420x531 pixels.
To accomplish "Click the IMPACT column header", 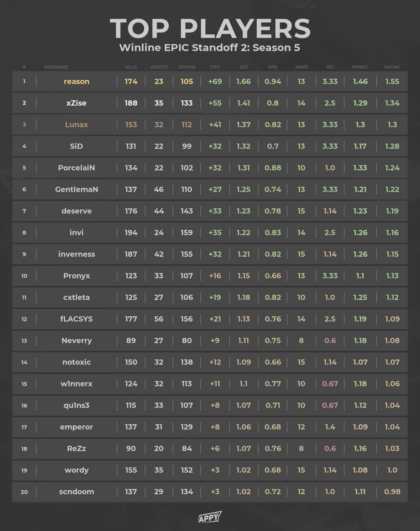I will pos(360,67).
